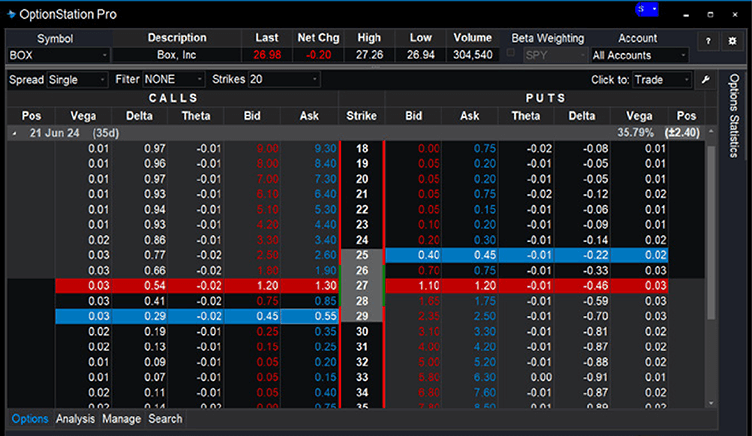This screenshot has height=436, width=752.
Task: Open the Click to Trade dropdown
Action: point(662,80)
